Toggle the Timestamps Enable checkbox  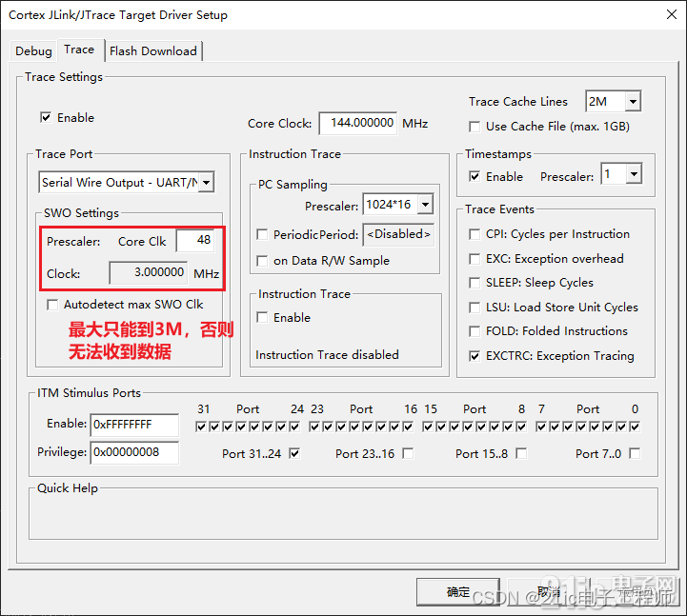(x=475, y=176)
